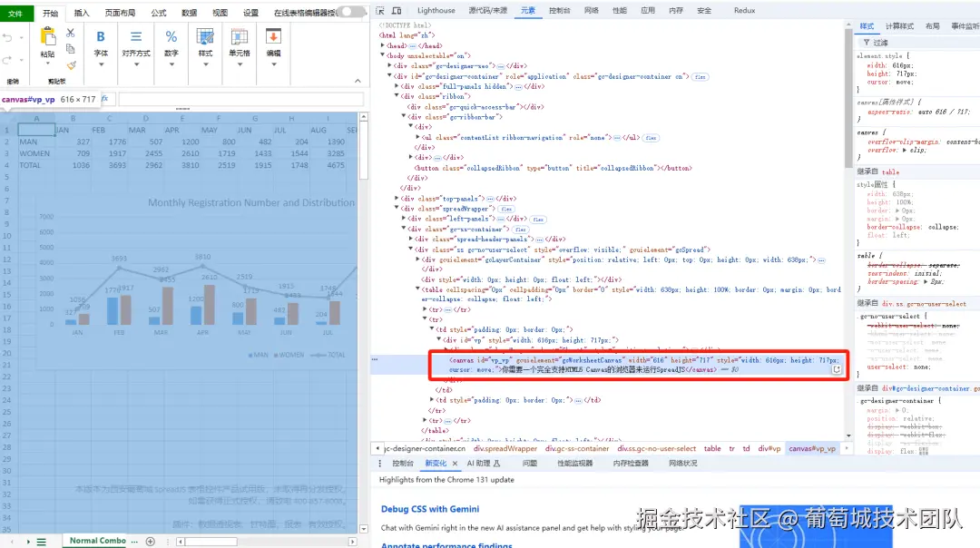Switch to the 设置 (Settings) ribbon tab
The image size is (980, 548).
(250, 13)
